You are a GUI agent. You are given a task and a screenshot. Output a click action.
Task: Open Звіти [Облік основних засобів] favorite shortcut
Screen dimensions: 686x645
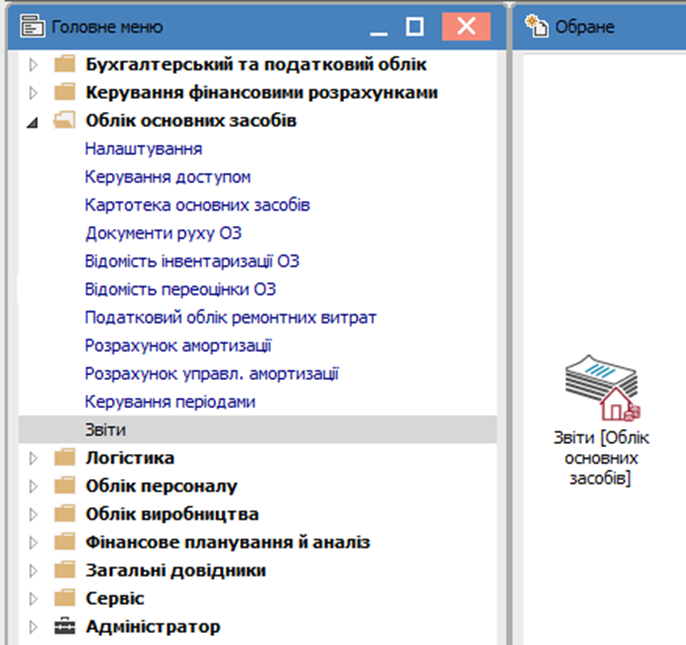[x=601, y=420]
